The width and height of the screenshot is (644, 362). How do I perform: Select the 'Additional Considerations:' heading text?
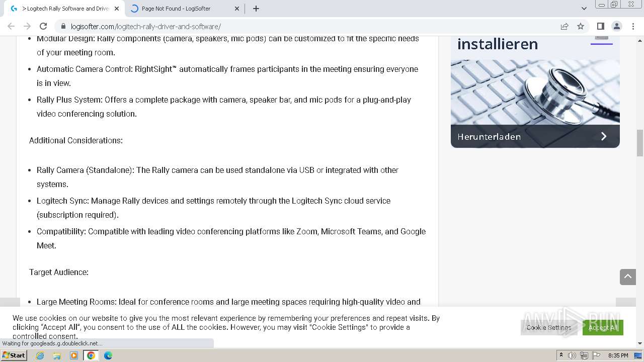coord(76,140)
